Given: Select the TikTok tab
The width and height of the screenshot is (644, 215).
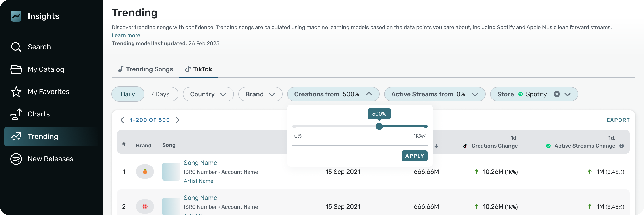Looking at the screenshot, I should [198, 69].
